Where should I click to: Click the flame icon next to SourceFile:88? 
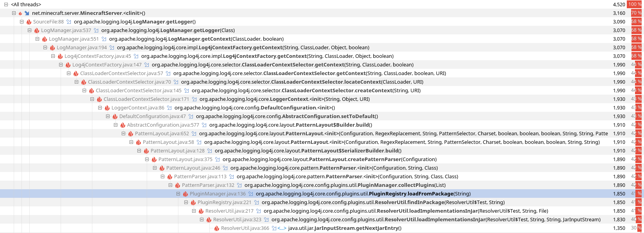pos(29,22)
